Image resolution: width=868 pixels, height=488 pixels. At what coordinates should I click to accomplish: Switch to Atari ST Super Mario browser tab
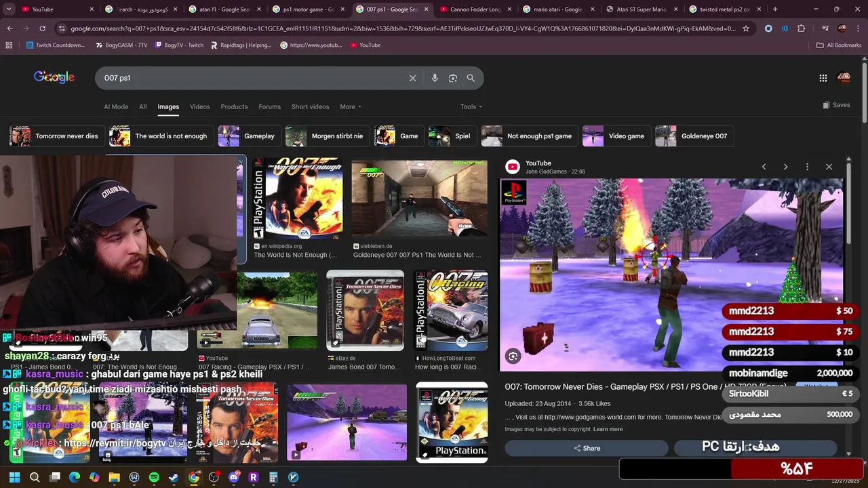(642, 9)
